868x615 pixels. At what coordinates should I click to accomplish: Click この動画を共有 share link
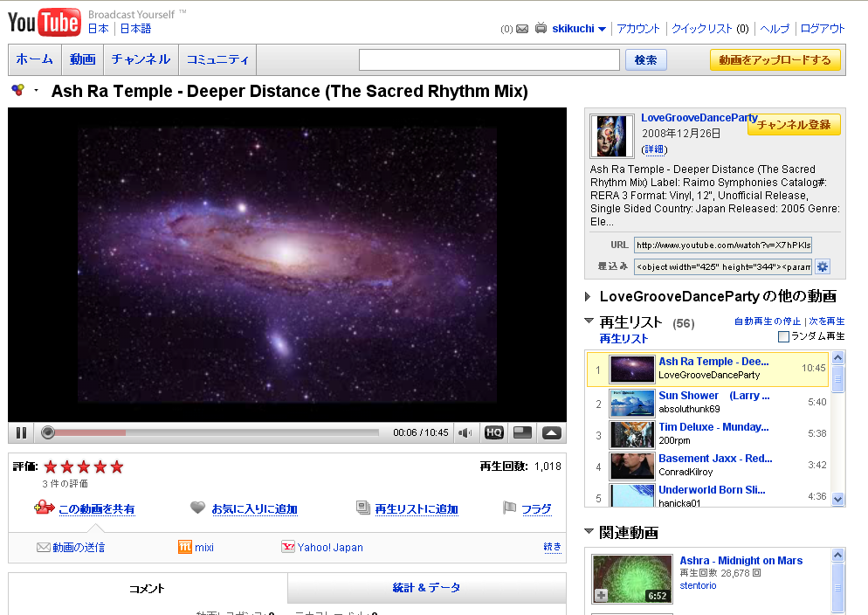pos(97,508)
